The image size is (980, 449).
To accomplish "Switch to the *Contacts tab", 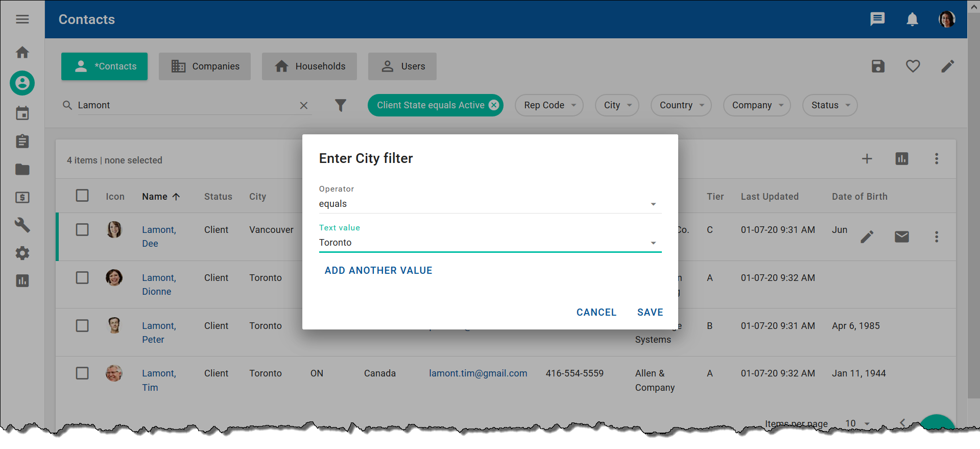I will click(x=104, y=66).
